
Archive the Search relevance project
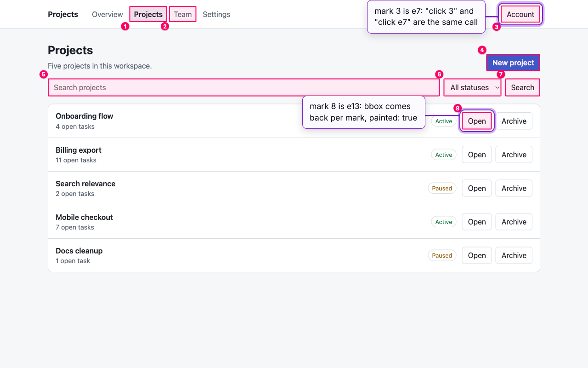pos(514,188)
